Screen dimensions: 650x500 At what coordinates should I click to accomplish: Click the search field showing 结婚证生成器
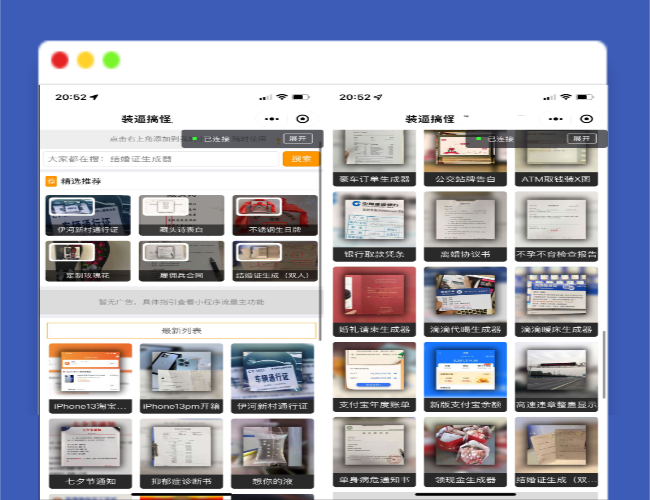tap(161, 159)
